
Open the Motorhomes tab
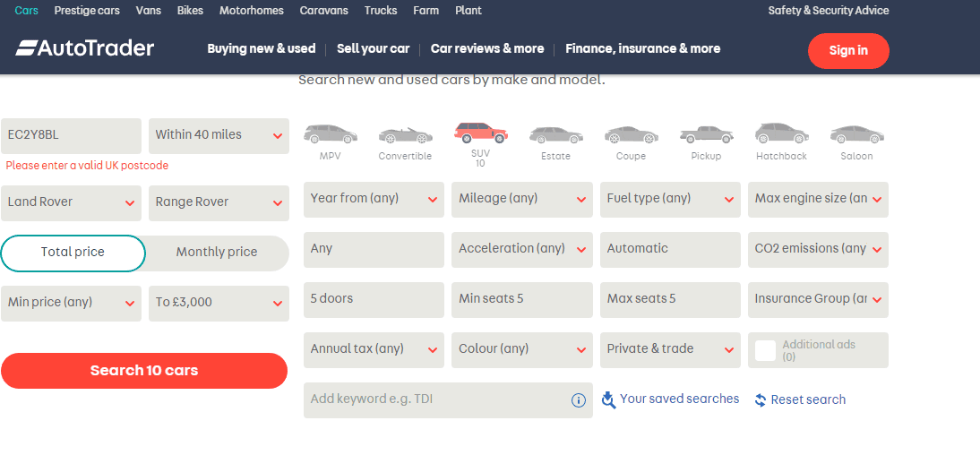pyautogui.click(x=251, y=11)
